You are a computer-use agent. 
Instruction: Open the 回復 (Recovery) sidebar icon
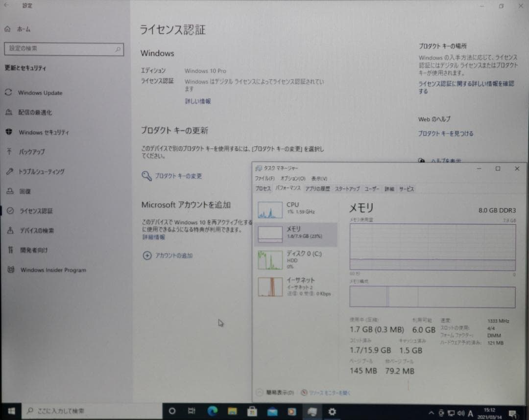point(8,191)
